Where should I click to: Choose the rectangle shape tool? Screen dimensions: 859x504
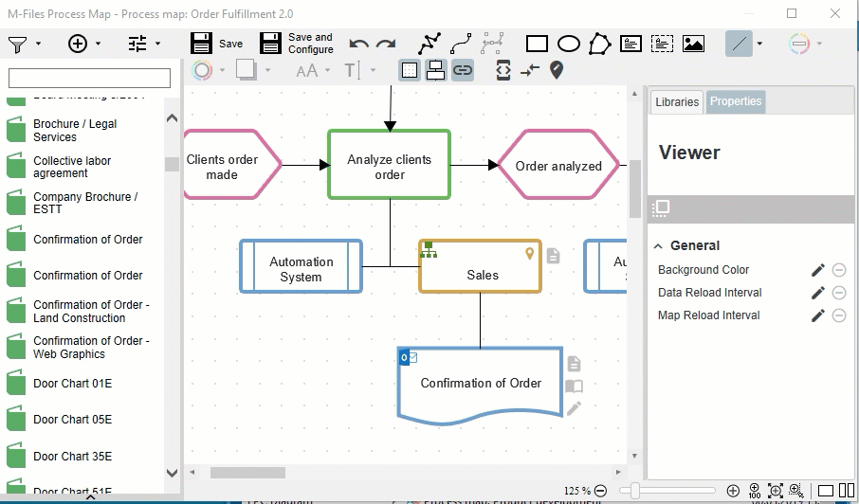click(537, 44)
